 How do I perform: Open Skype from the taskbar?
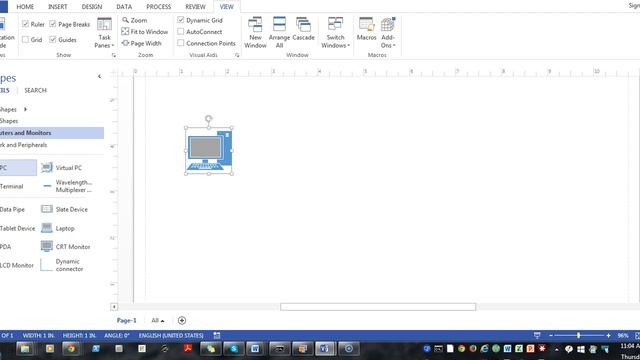tap(234, 349)
